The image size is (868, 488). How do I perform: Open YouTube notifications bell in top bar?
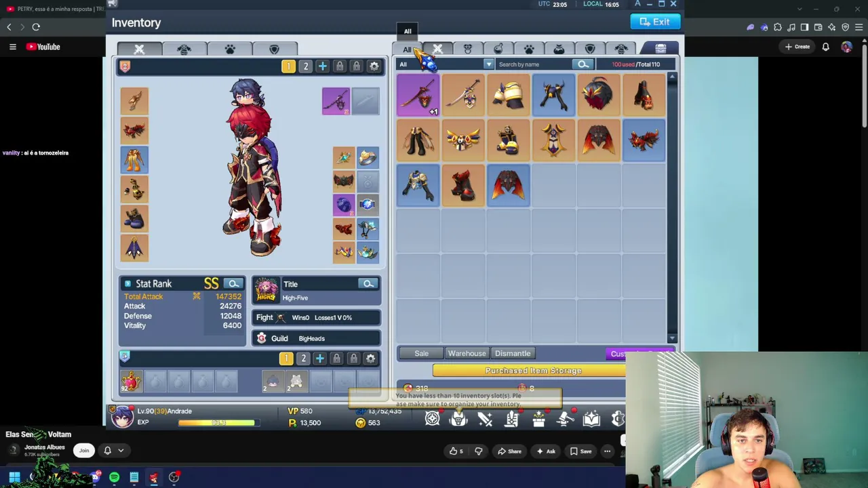click(825, 47)
